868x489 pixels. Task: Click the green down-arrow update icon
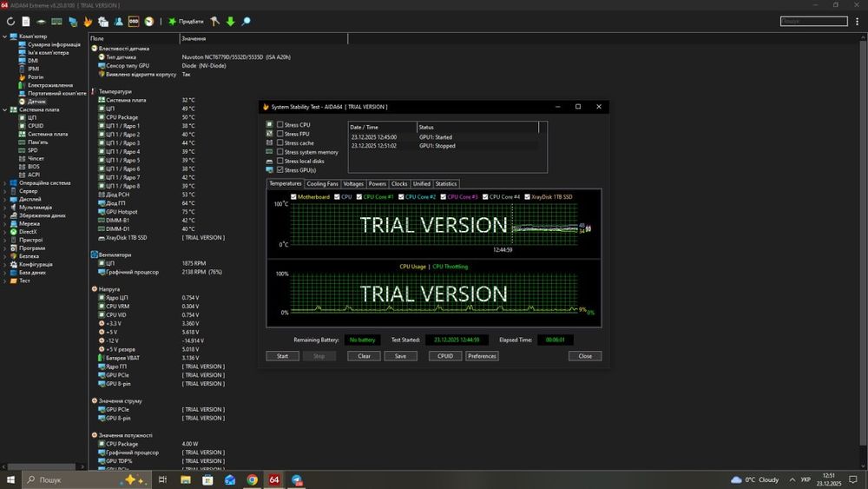point(230,21)
